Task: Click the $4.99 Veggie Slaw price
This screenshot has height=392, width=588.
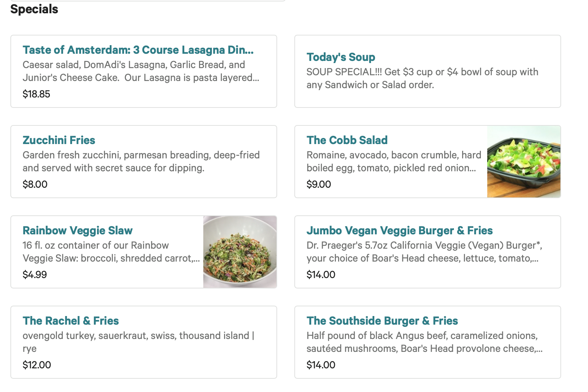Action: coord(34,274)
